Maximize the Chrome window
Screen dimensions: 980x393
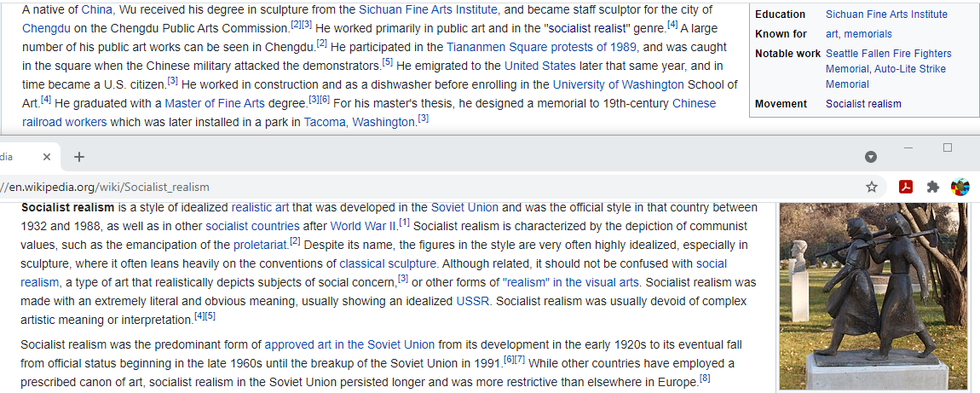[948, 147]
